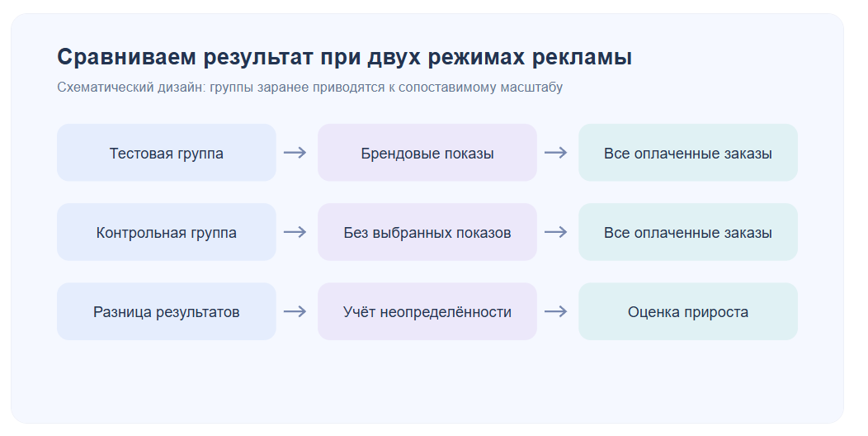Select the Оценка прироста box
The height and width of the screenshot is (436, 868).
[x=688, y=311]
